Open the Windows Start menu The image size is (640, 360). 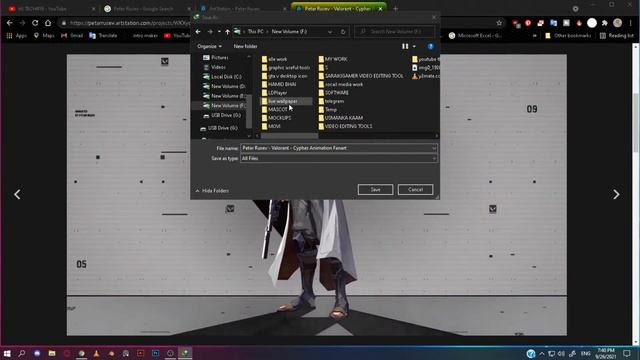[7, 353]
